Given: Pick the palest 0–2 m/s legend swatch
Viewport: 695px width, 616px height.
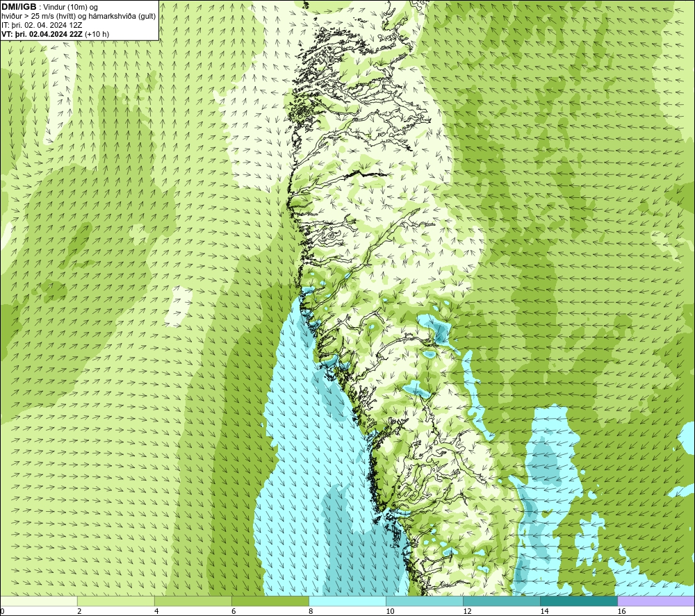Looking at the screenshot, I should (38, 601).
